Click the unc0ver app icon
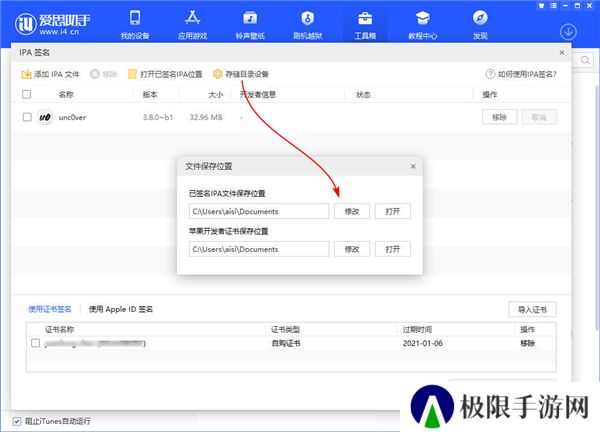Viewport: 600px width, 432px height. (x=45, y=117)
